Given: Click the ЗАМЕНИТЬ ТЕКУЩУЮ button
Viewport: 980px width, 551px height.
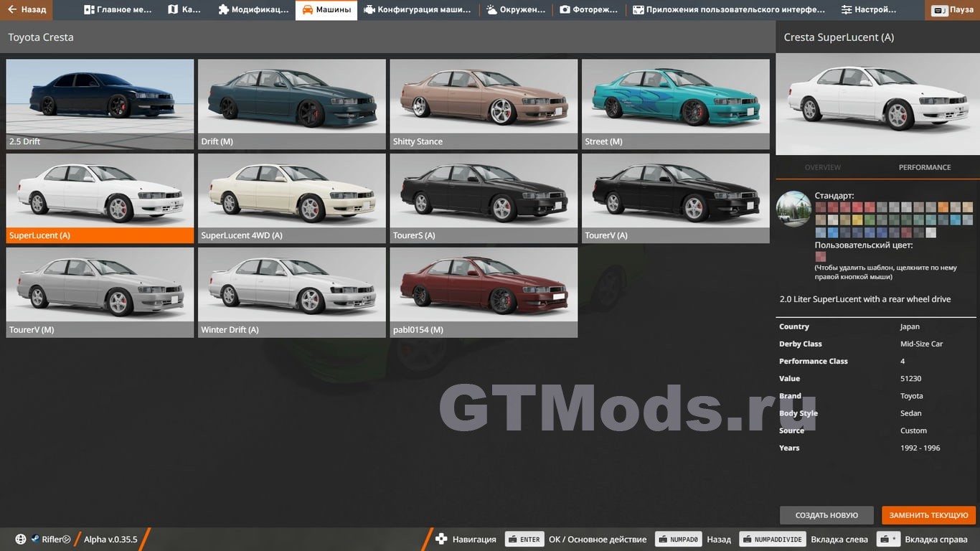Looking at the screenshot, I should tap(929, 515).
